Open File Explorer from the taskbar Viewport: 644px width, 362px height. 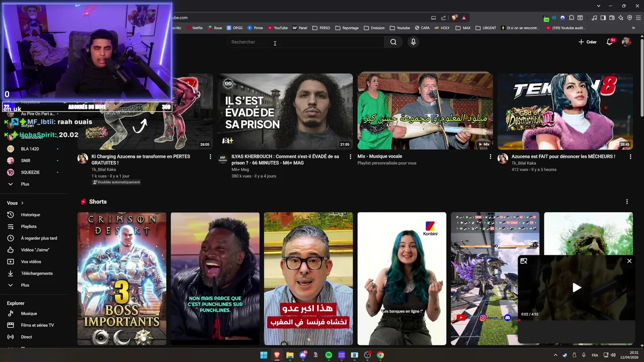point(290,355)
